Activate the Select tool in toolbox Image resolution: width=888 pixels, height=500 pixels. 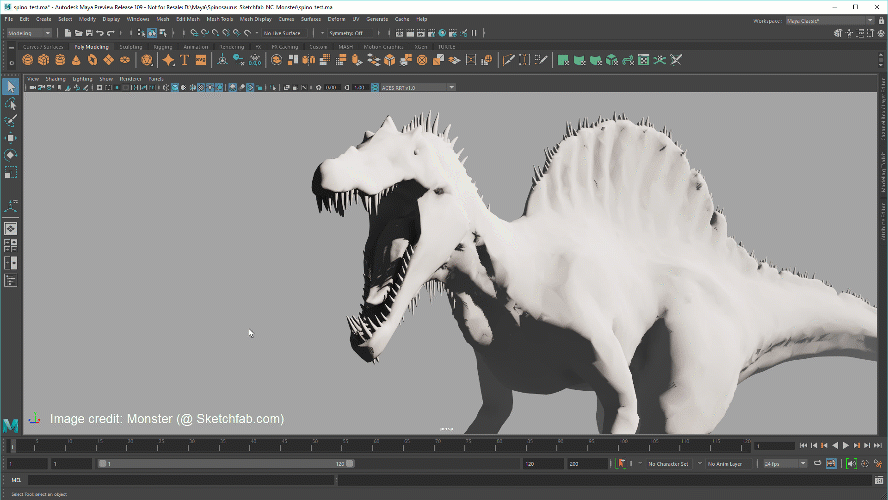(x=11, y=87)
